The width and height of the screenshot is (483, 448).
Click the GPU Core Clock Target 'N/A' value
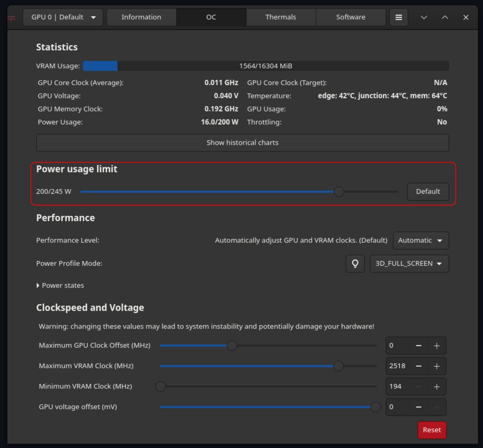[440, 83]
